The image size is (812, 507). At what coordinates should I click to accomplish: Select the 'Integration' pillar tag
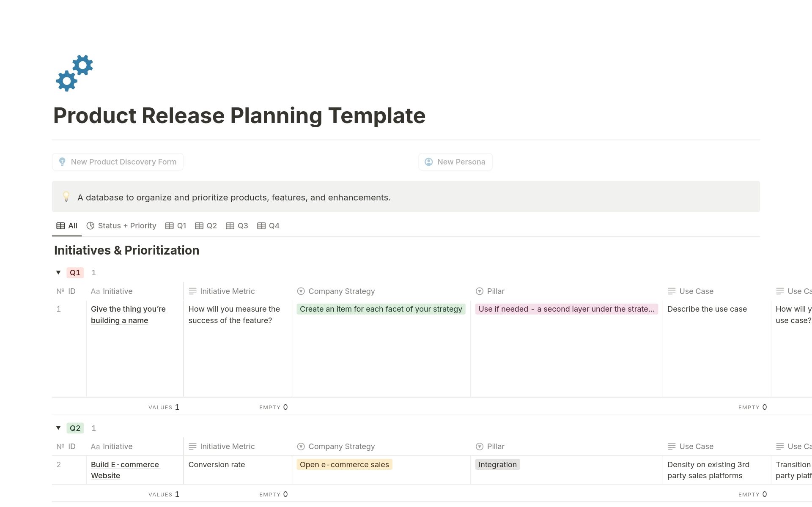click(497, 464)
